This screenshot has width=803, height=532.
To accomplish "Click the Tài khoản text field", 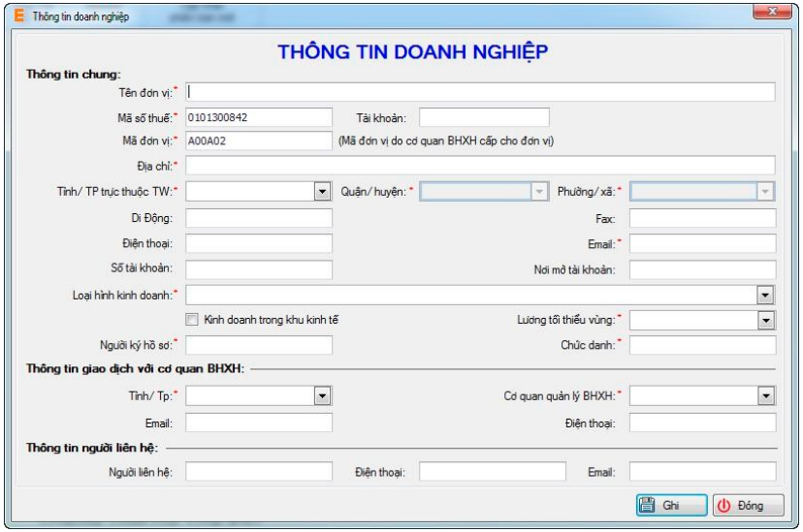I will tap(484, 117).
